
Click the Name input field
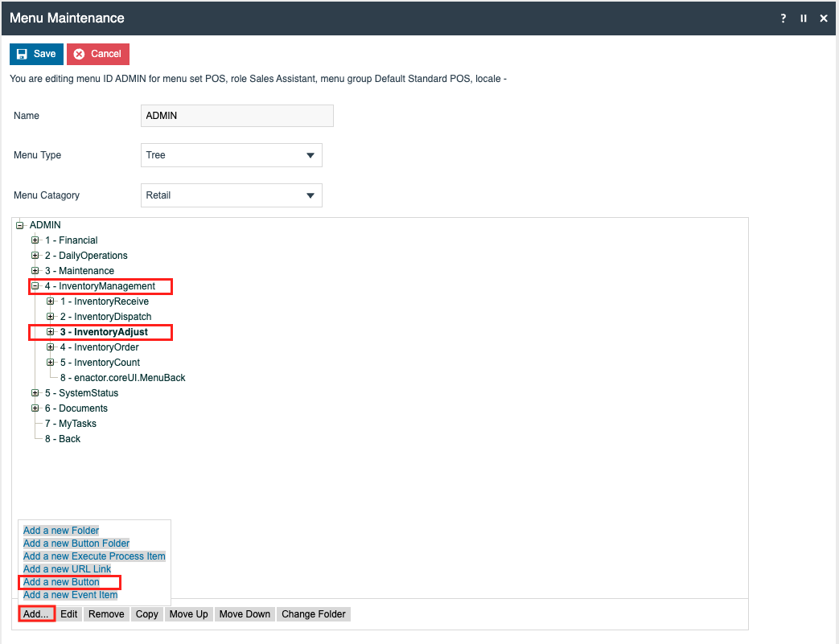tap(236, 116)
